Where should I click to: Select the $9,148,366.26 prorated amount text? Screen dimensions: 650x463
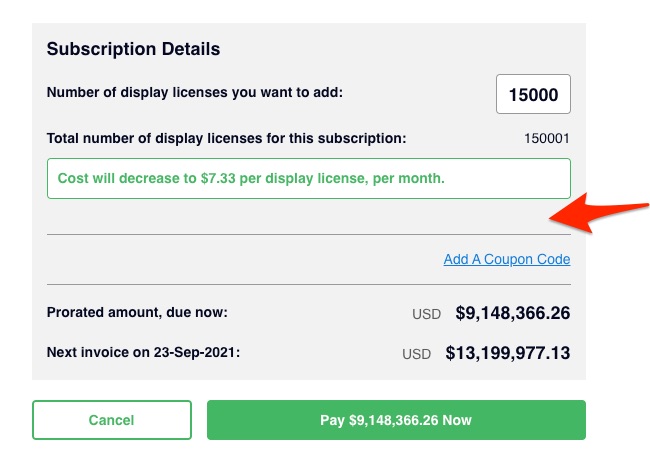(x=512, y=313)
